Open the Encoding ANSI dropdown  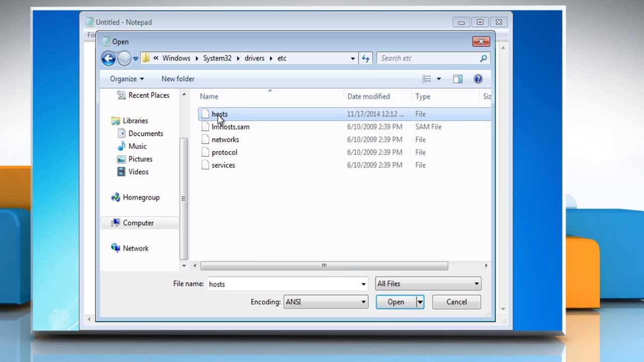[x=326, y=302]
